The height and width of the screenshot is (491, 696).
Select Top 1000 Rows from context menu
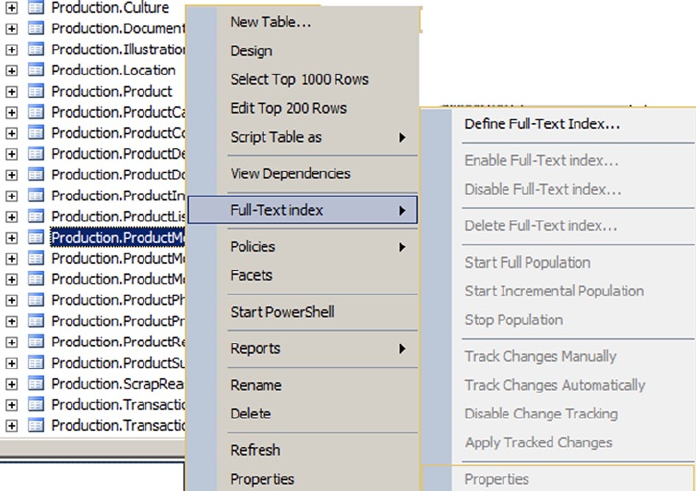299,79
